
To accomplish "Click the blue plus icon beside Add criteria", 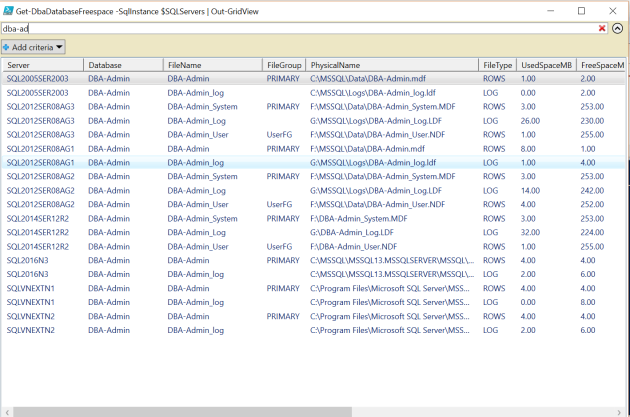I will point(6,47).
